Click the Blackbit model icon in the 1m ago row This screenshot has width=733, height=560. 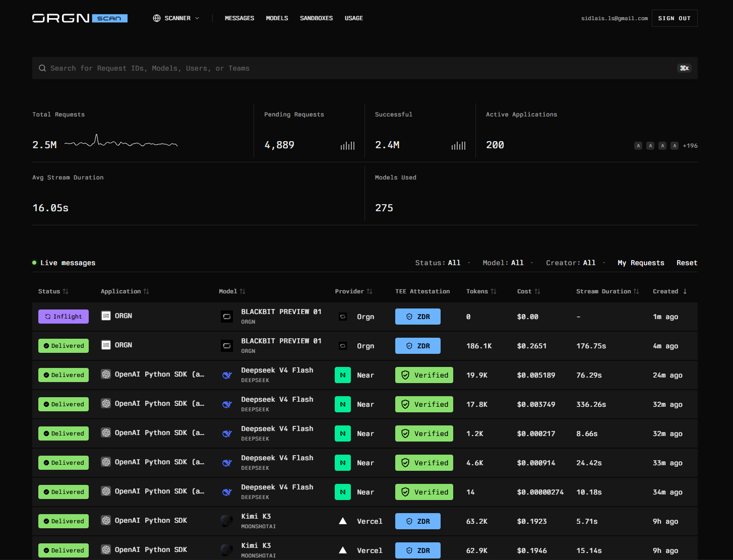pyautogui.click(x=227, y=317)
